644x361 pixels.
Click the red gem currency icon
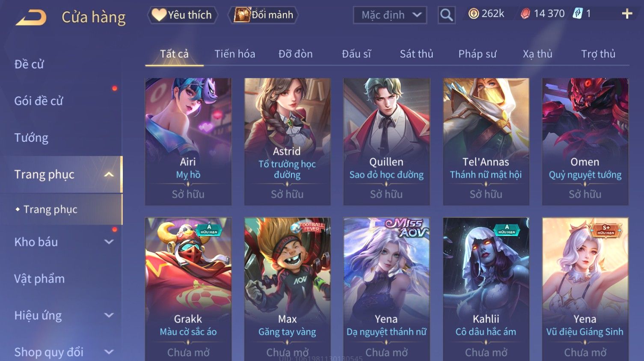(525, 14)
